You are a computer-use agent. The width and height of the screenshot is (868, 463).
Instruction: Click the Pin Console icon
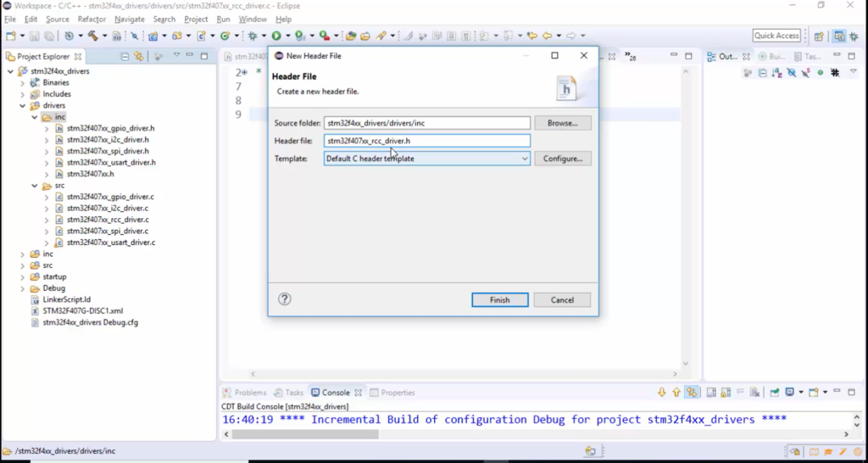point(775,392)
